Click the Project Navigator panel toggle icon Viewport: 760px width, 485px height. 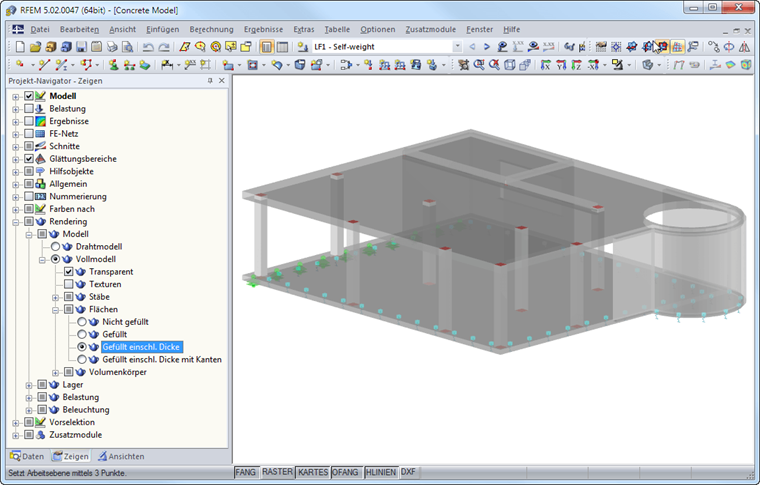266,47
